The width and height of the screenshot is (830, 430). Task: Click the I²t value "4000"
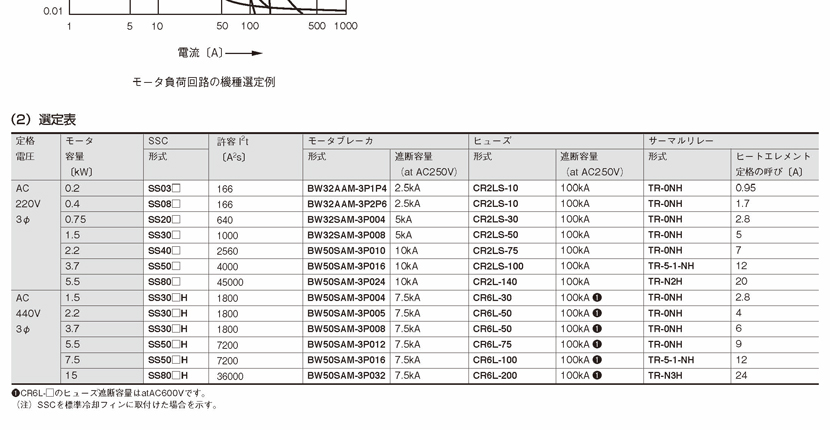pos(227,267)
